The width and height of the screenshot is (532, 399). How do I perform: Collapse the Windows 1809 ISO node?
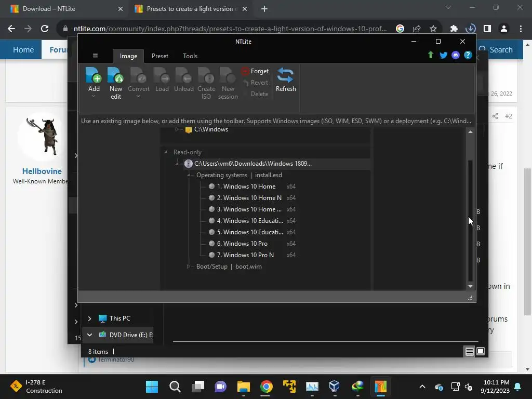coord(177,164)
